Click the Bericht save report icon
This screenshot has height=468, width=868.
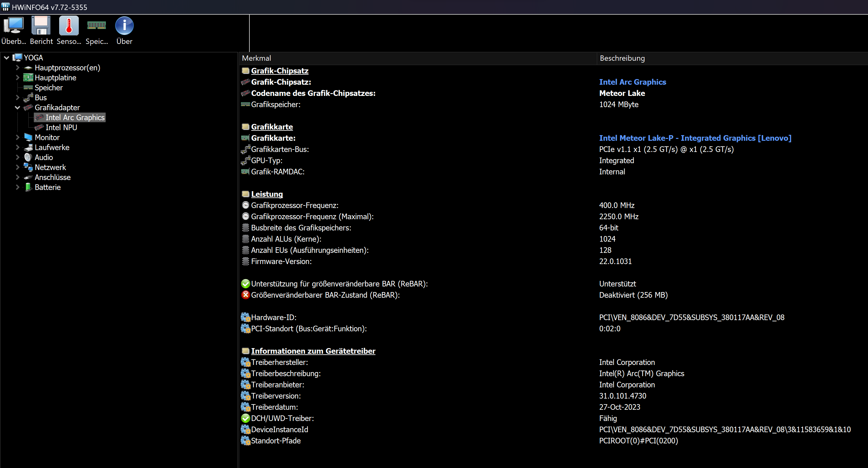[x=41, y=26]
